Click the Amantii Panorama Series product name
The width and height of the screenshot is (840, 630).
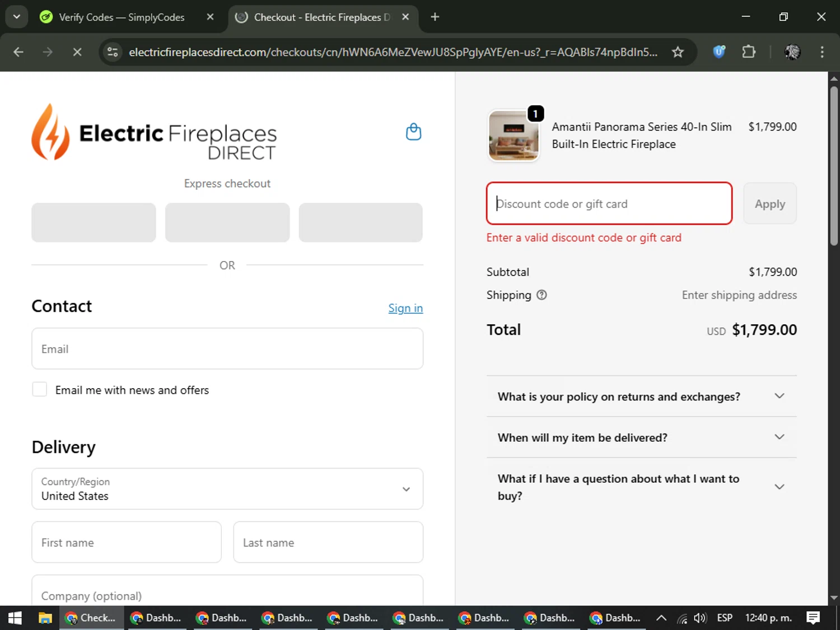(642, 136)
